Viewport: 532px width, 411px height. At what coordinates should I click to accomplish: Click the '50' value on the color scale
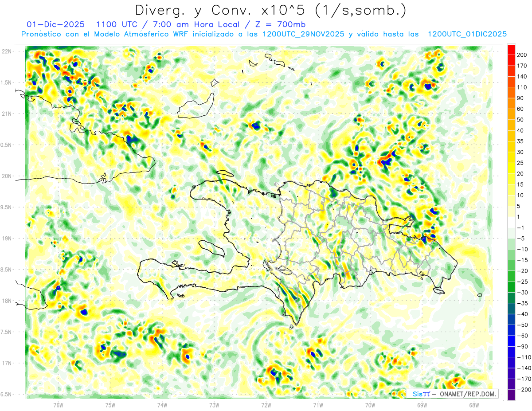[520, 120]
